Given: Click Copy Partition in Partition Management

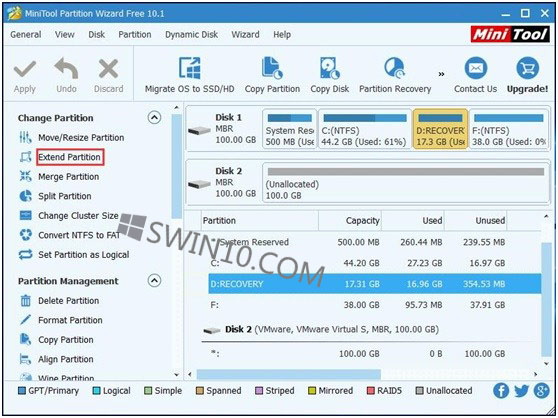Looking at the screenshot, I should point(66,340).
